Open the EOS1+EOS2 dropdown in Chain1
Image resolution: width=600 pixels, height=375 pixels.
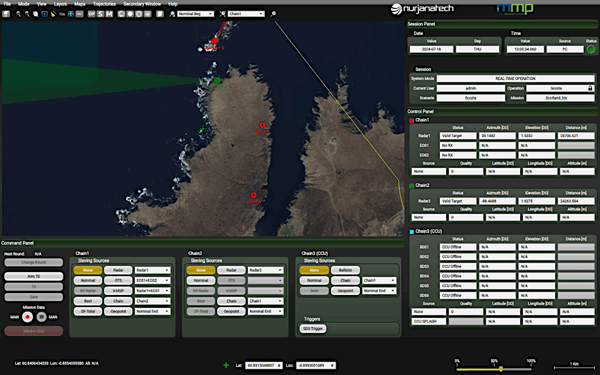tap(152, 280)
